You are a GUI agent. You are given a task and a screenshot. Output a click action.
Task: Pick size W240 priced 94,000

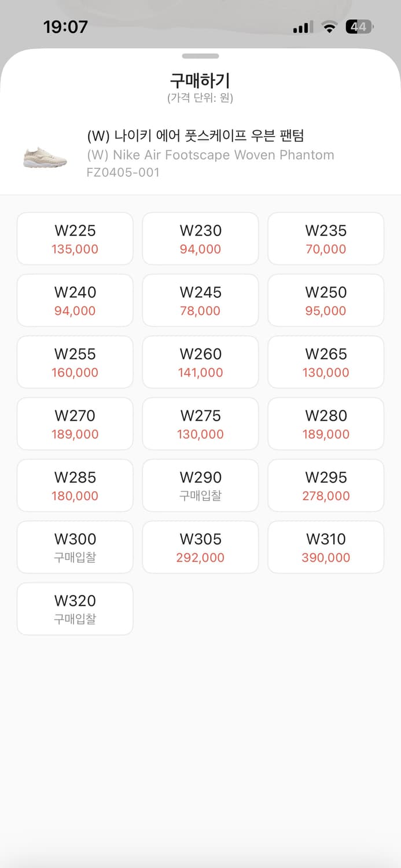click(x=75, y=300)
